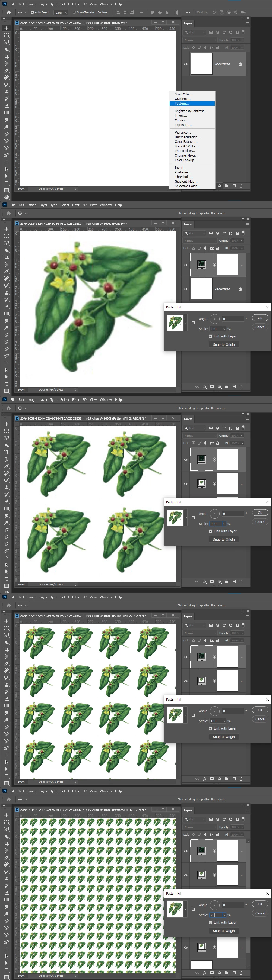
Task: Select the Brush tool in the Scale 400 window
Action: pyautogui.click(x=7, y=285)
